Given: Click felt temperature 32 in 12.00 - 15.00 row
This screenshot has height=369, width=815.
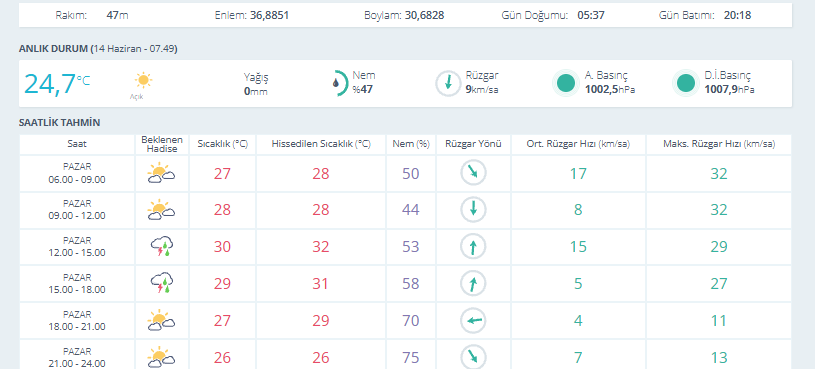Looking at the screenshot, I should [x=321, y=247].
